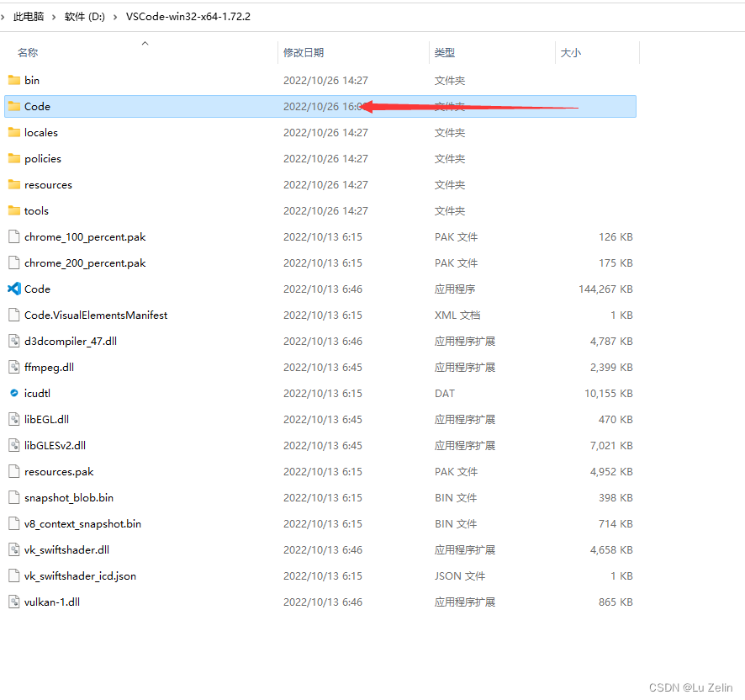The image size is (745, 700).
Task: Click the DAT type cell for icudtl
Action: [445, 394]
